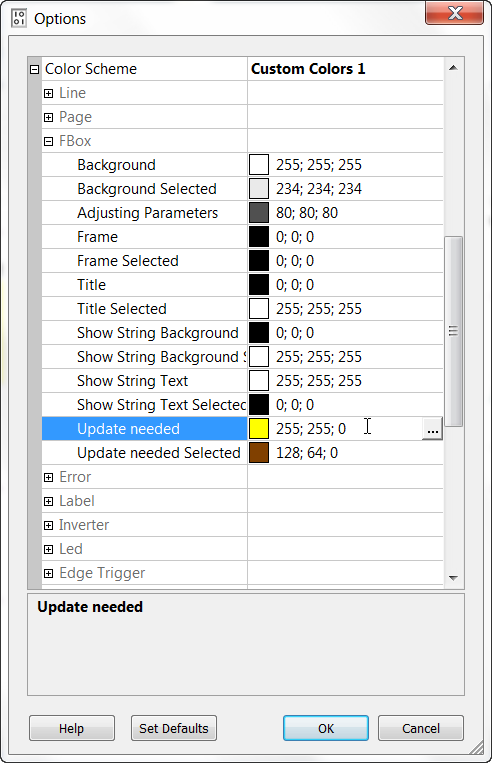The height and width of the screenshot is (763, 492).
Task: Click the scrollbar down arrow
Action: point(454,578)
